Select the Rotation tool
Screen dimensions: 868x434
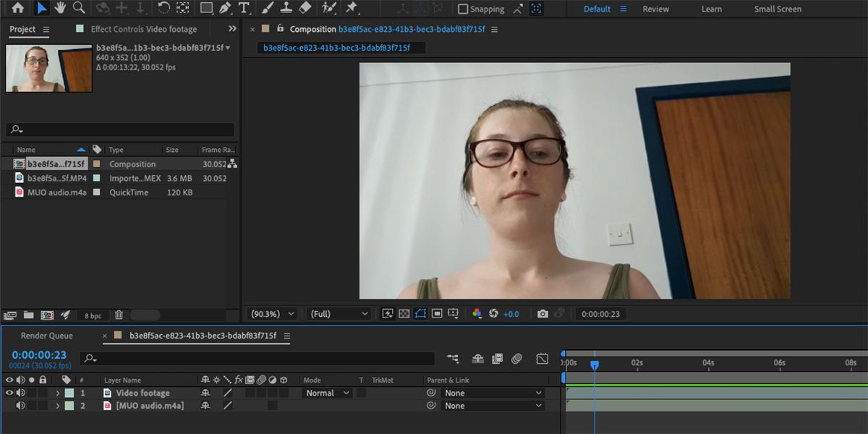163,9
